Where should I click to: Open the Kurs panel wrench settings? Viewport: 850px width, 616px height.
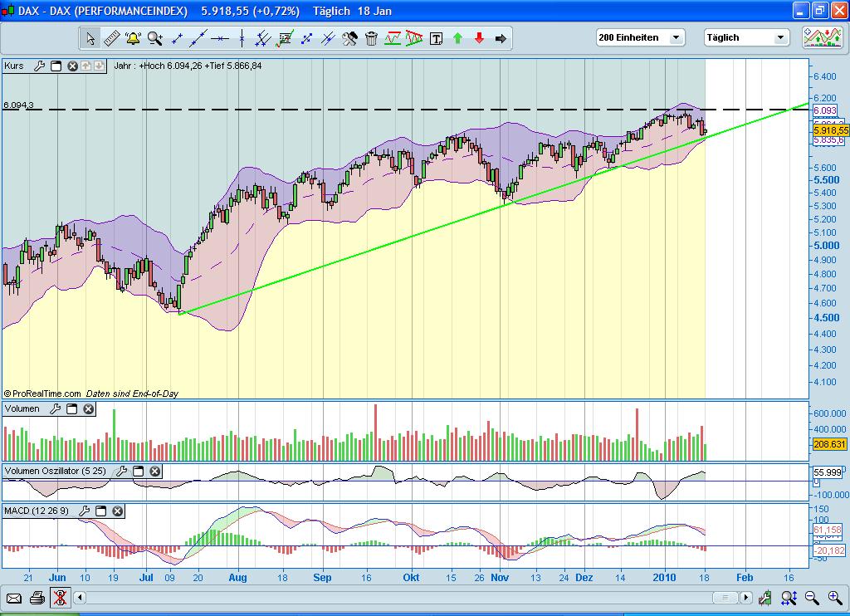pyautogui.click(x=39, y=66)
